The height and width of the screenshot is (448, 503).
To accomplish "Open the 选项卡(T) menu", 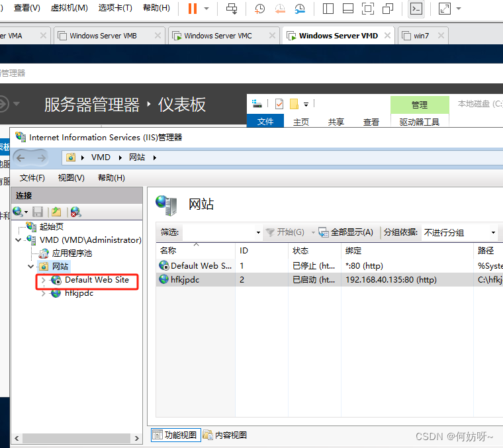I will [115, 8].
